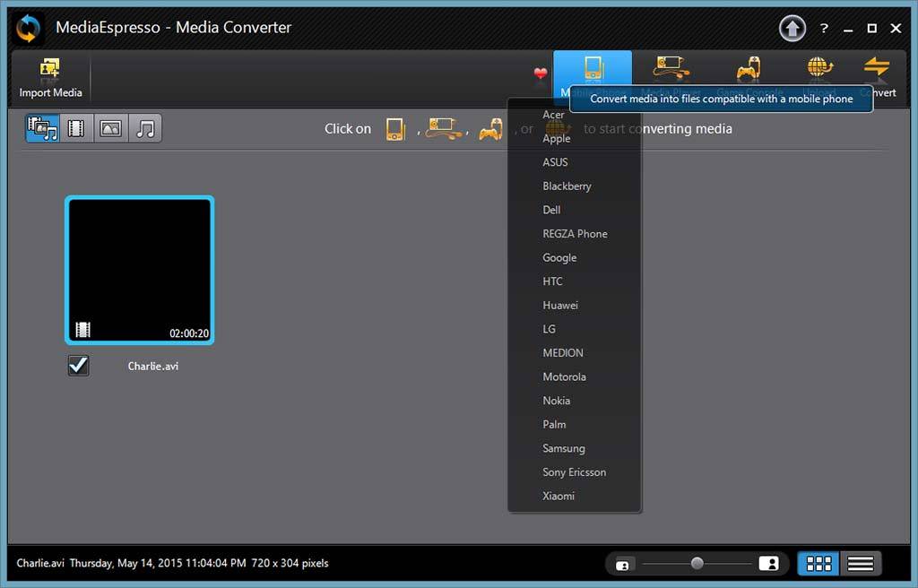
Task: Pick Sony Ericsson in the brand menu
Action: pos(575,472)
